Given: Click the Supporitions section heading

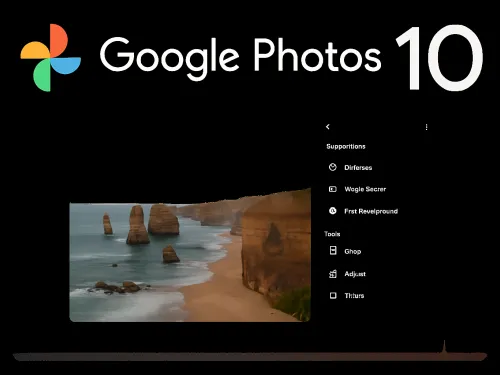Looking at the screenshot, I should [x=346, y=147].
